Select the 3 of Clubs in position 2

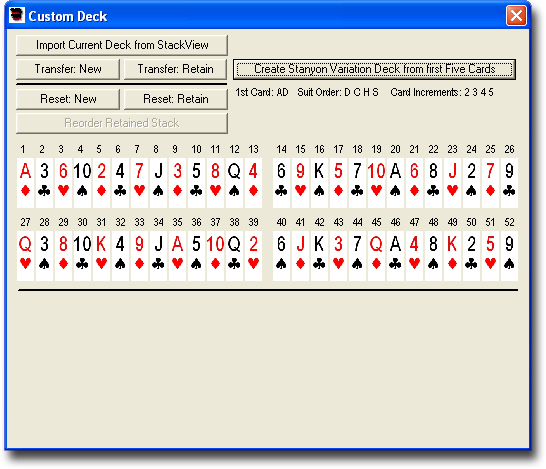pyautogui.click(x=44, y=183)
